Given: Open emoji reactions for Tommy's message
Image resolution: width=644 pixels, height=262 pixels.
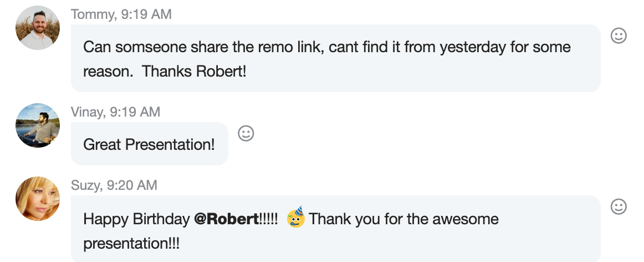Looking at the screenshot, I should click(618, 36).
